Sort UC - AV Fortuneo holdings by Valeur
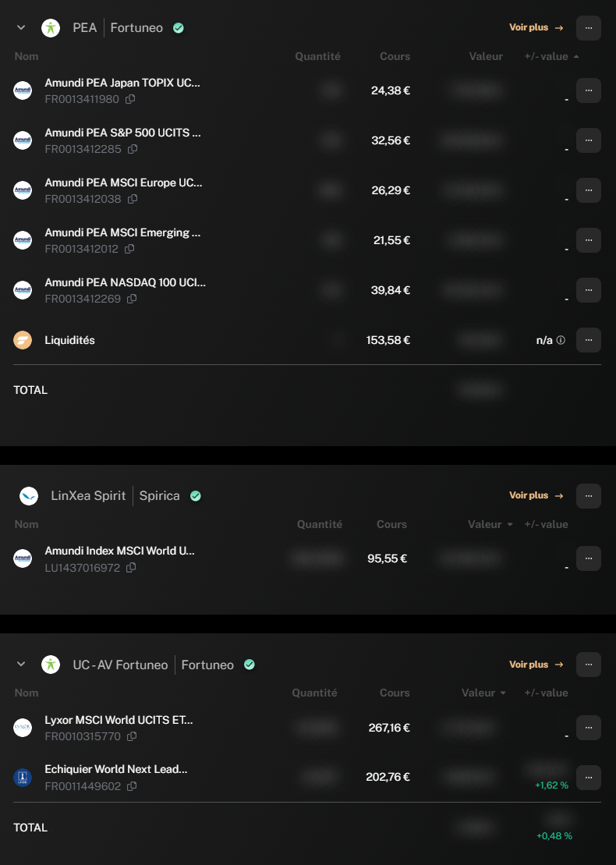This screenshot has height=865, width=616. point(483,693)
